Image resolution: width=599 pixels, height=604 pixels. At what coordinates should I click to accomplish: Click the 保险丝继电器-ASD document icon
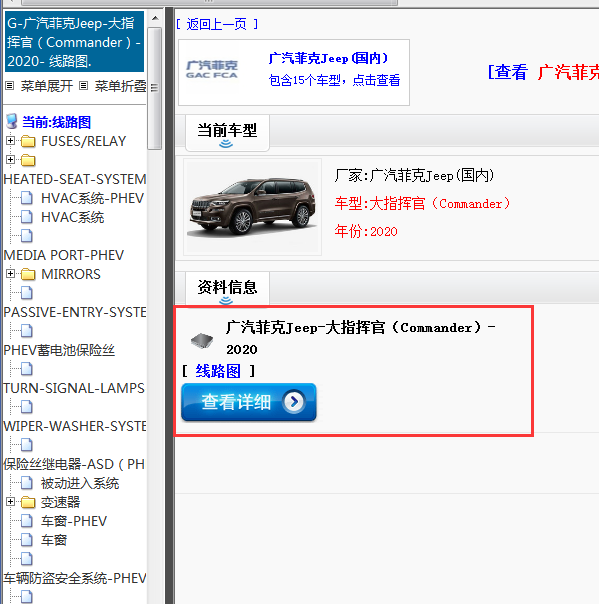click(x=27, y=445)
